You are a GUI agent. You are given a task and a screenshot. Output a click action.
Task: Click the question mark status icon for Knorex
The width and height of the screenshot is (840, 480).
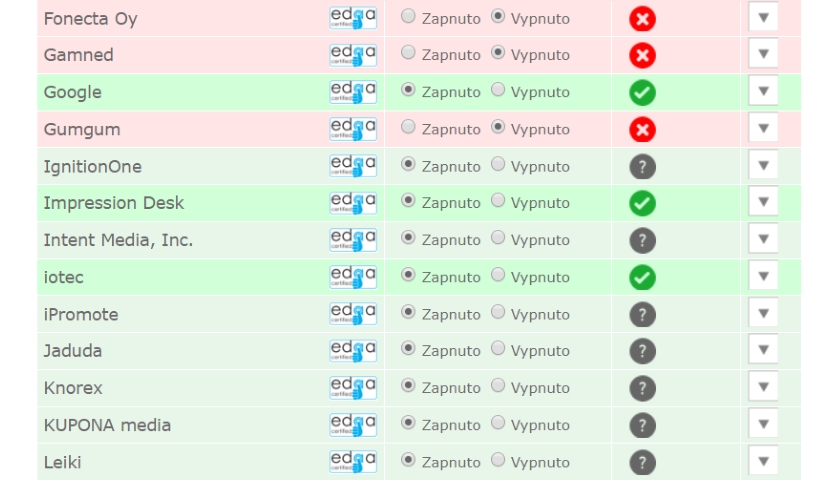642,388
